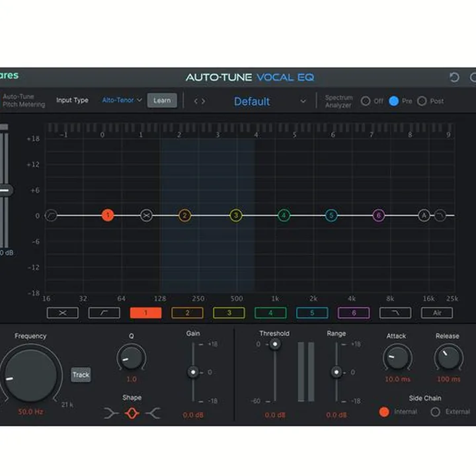Select band 3 tab below graph
This screenshot has width=476, height=476.
229,313
